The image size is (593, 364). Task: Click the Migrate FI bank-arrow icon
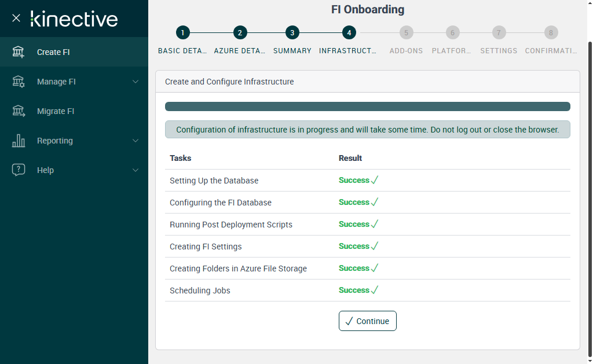click(x=18, y=111)
